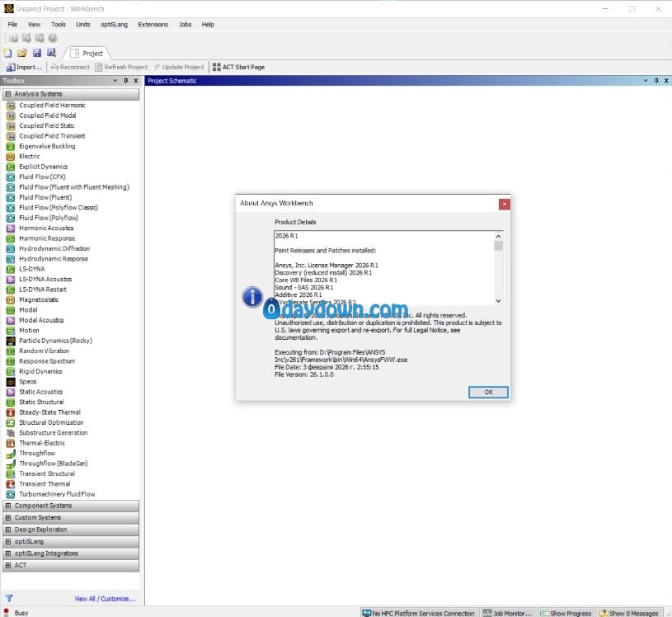The width and height of the screenshot is (672, 617).
Task: Click OK in About Ansys Workbench dialog
Action: [x=488, y=392]
